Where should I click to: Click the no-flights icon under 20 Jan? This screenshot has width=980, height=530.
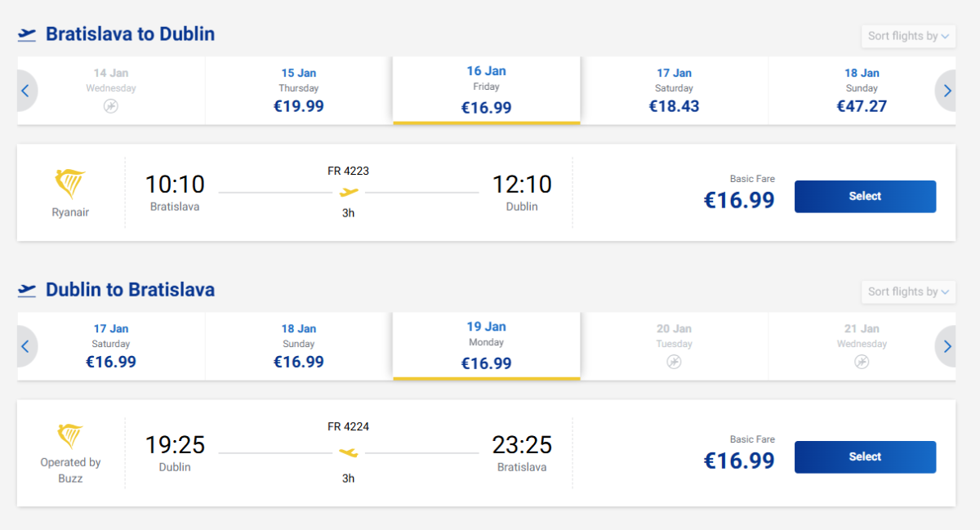pyautogui.click(x=674, y=362)
